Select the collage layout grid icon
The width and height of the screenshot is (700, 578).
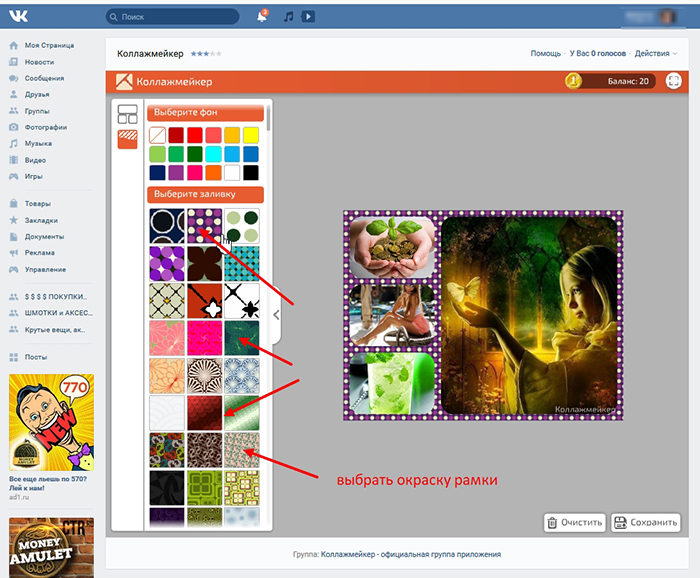[127, 114]
